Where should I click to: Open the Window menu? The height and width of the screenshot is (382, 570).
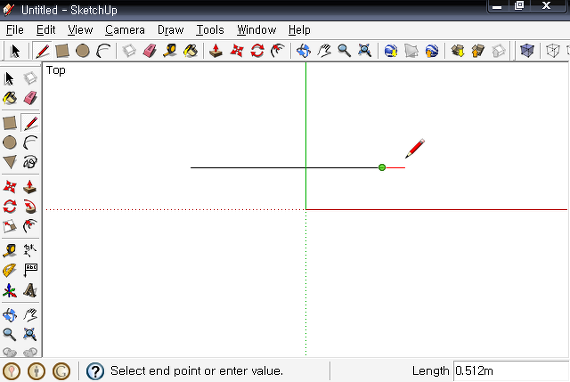click(x=256, y=30)
